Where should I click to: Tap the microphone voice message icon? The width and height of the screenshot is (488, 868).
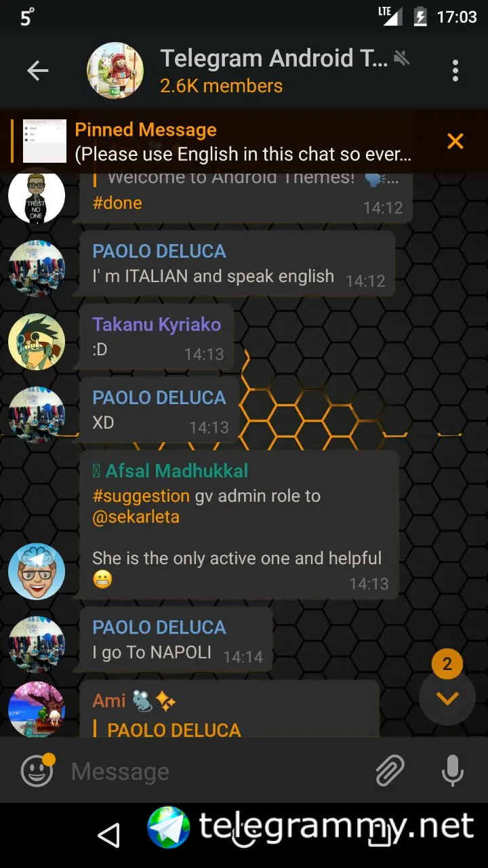[453, 771]
